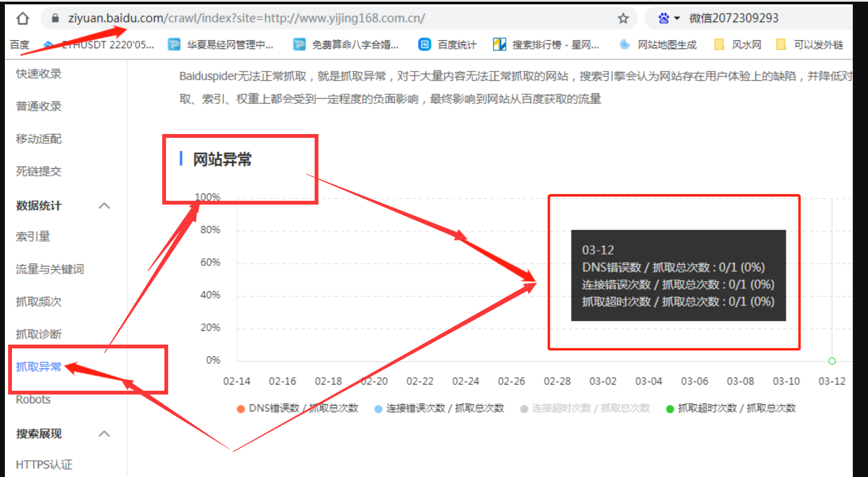
Task: Click the blue 连接错误次数 legend dot
Action: pos(378,409)
